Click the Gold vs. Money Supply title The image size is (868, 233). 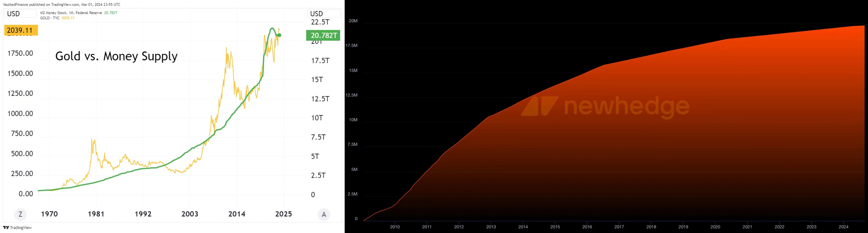116,56
